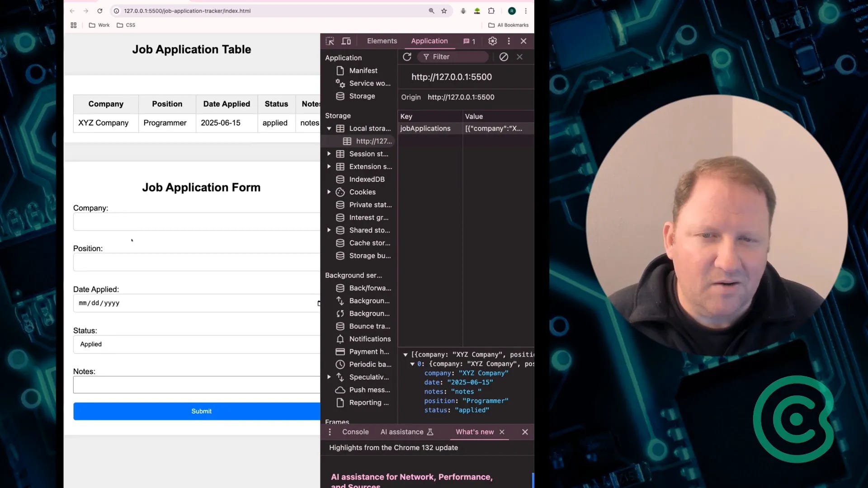868x488 pixels.
Task: Click the inspect element picker icon
Action: (330, 41)
